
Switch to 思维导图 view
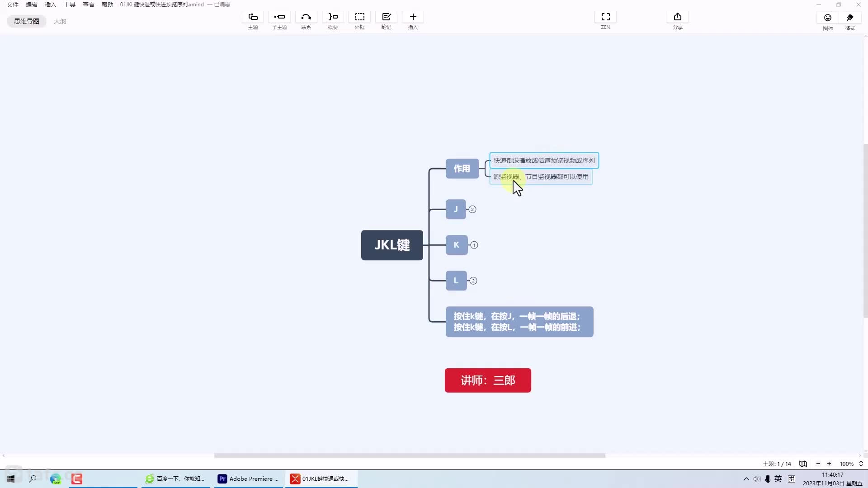27,21
